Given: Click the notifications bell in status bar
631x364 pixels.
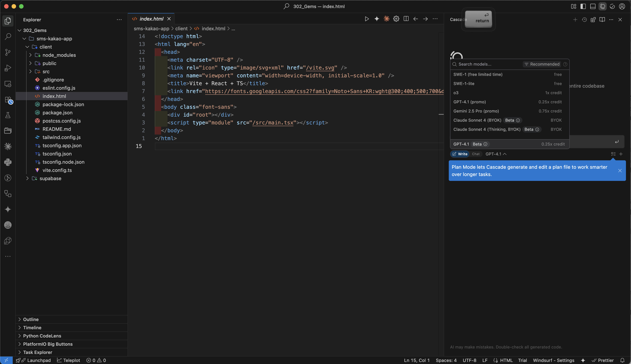Looking at the screenshot, I should pos(622,360).
